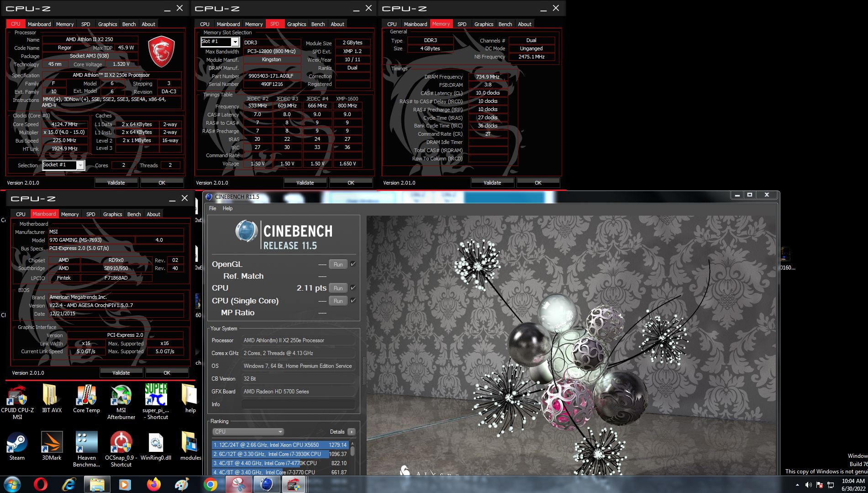Image resolution: width=868 pixels, height=493 pixels.
Task: Open About tab in the CPU-Z Mainboard window
Action: click(153, 214)
